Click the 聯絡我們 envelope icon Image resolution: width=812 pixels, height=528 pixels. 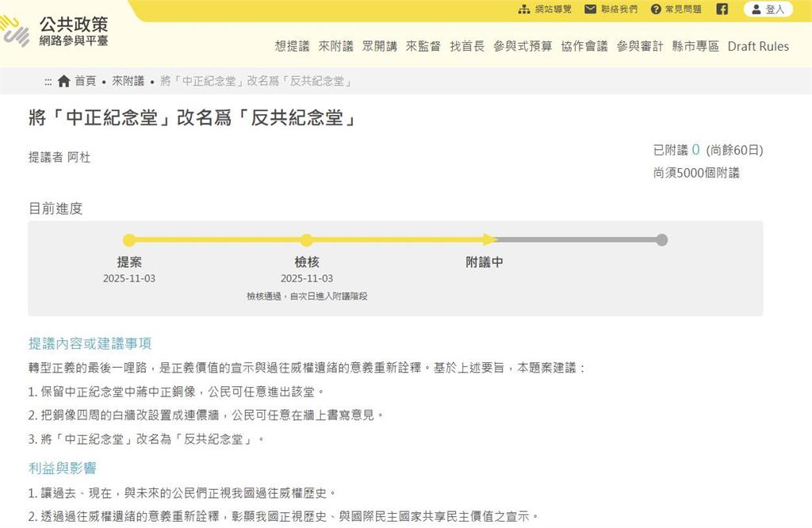coord(590,10)
